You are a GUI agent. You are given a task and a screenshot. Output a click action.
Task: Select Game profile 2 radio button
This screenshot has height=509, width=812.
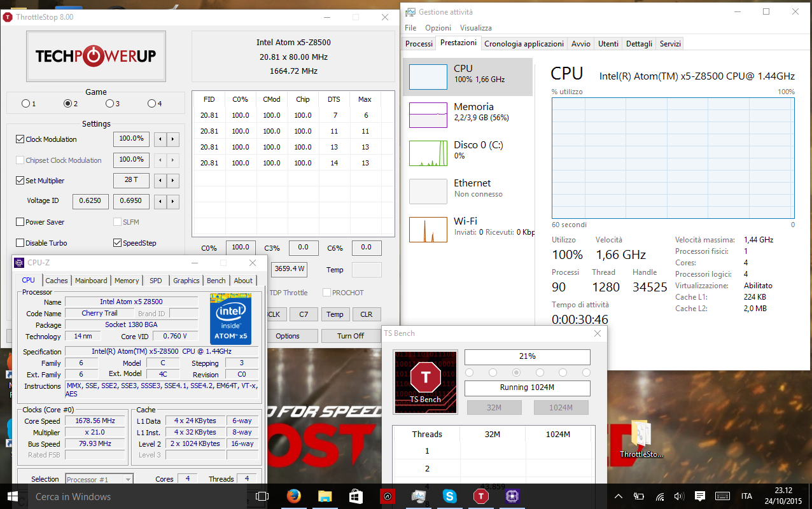coord(67,104)
